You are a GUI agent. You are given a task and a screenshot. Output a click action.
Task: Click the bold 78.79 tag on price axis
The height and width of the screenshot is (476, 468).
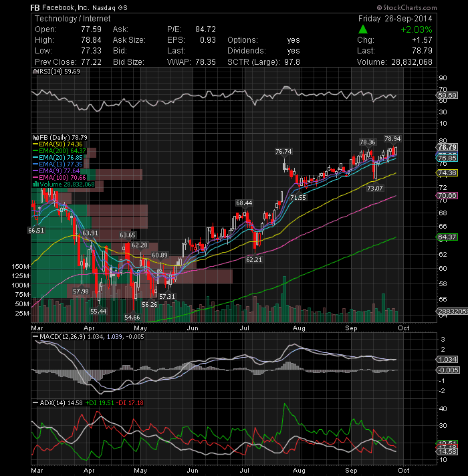point(447,147)
